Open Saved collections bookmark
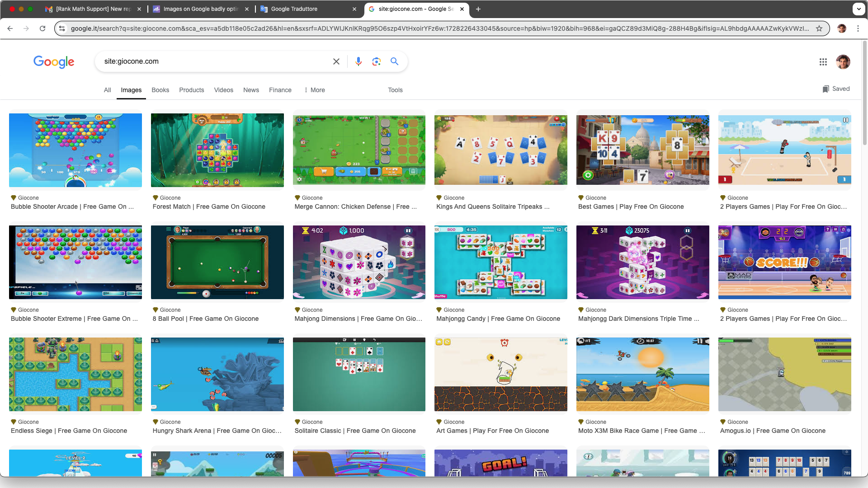The width and height of the screenshot is (868, 488). [836, 89]
